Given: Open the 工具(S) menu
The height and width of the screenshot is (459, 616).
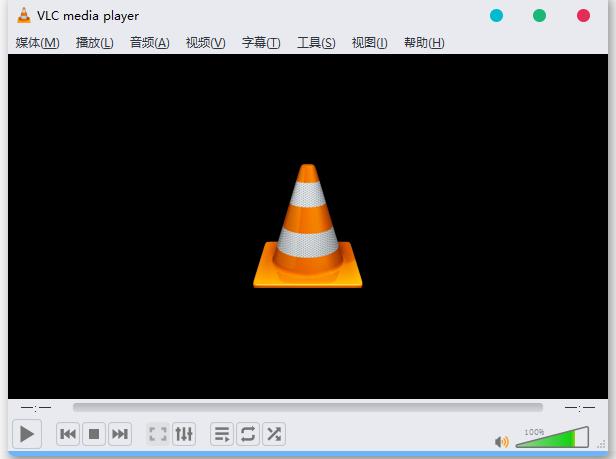Looking at the screenshot, I should pos(316,42).
